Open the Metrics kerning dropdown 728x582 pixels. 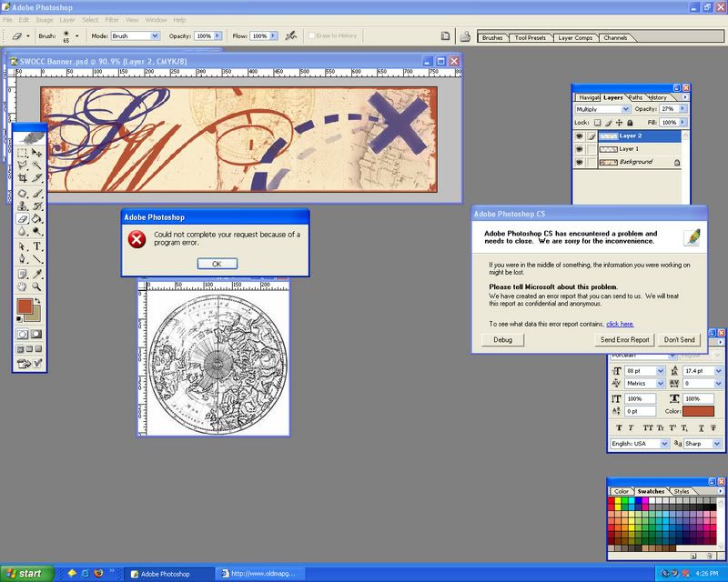coord(645,384)
